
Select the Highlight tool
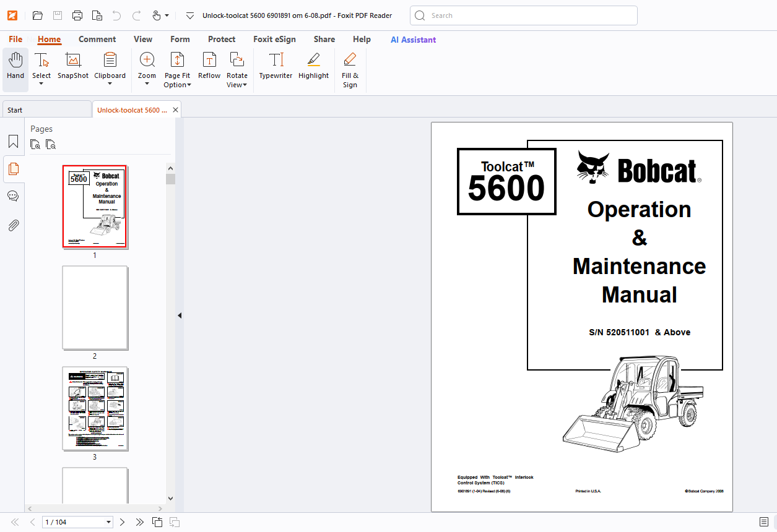[313, 66]
